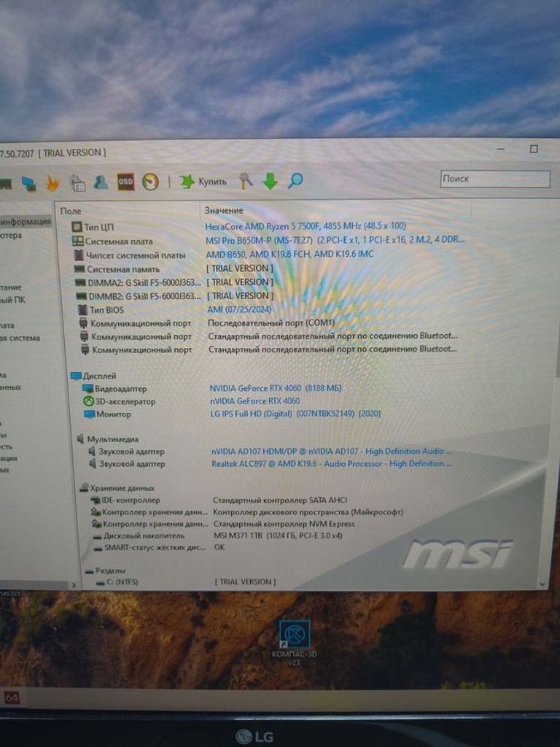Click the Поле column header
The width and height of the screenshot is (560, 747).
[x=71, y=211]
